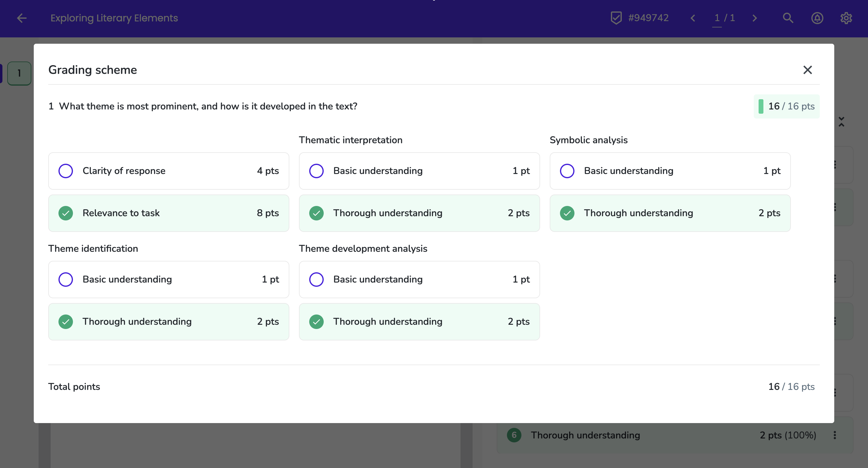Click the Total points label

(74, 386)
